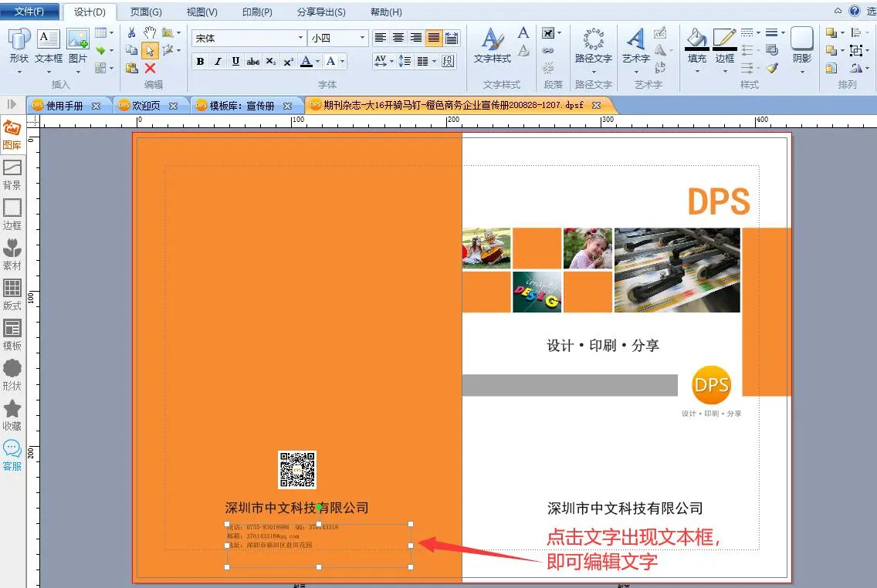Screen dimensions: 877x588
Task: Toggle superscript formatting
Action: 289,62
